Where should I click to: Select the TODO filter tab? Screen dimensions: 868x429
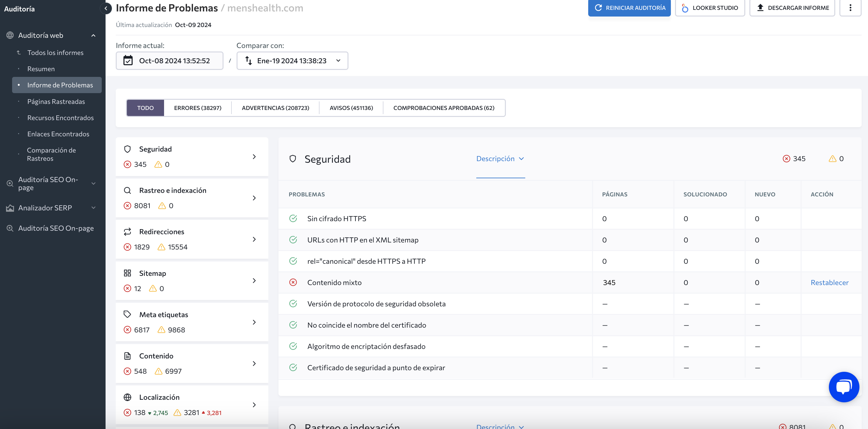[145, 108]
